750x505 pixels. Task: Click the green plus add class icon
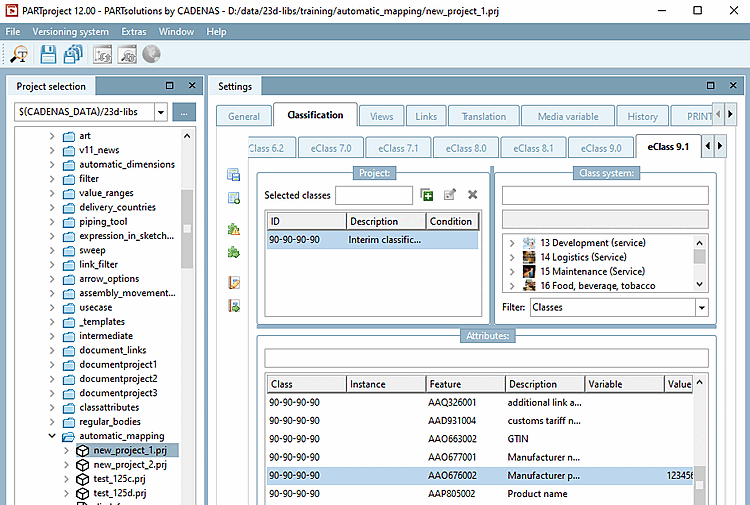tap(427, 195)
